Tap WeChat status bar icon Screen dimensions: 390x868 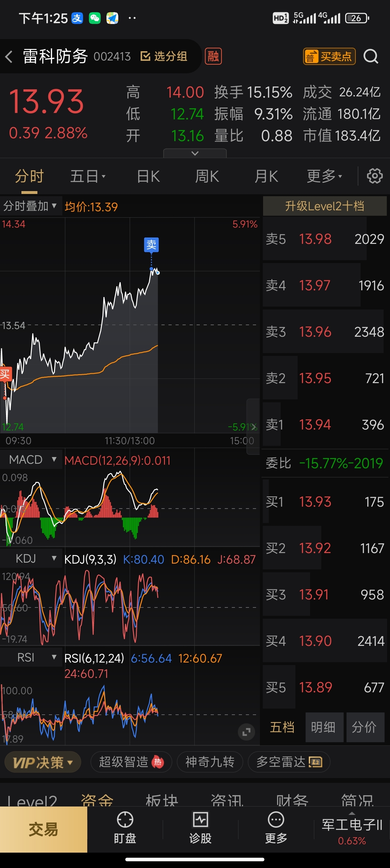pos(95,18)
